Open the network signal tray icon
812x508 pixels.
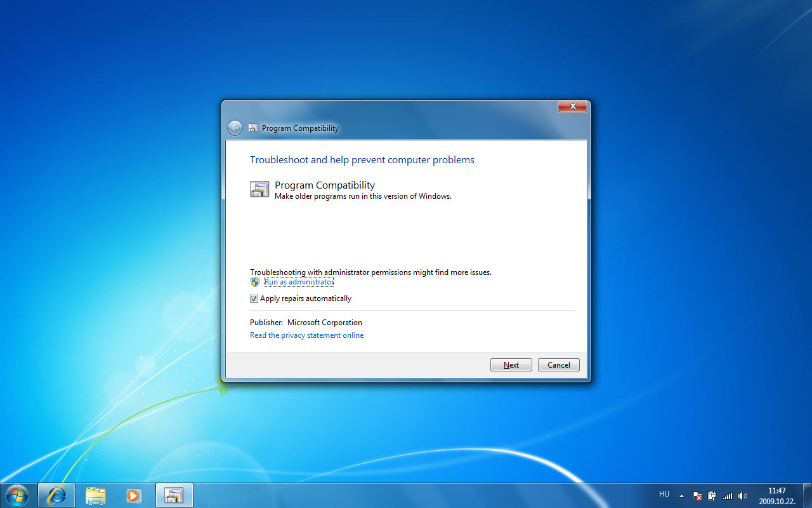(728, 496)
